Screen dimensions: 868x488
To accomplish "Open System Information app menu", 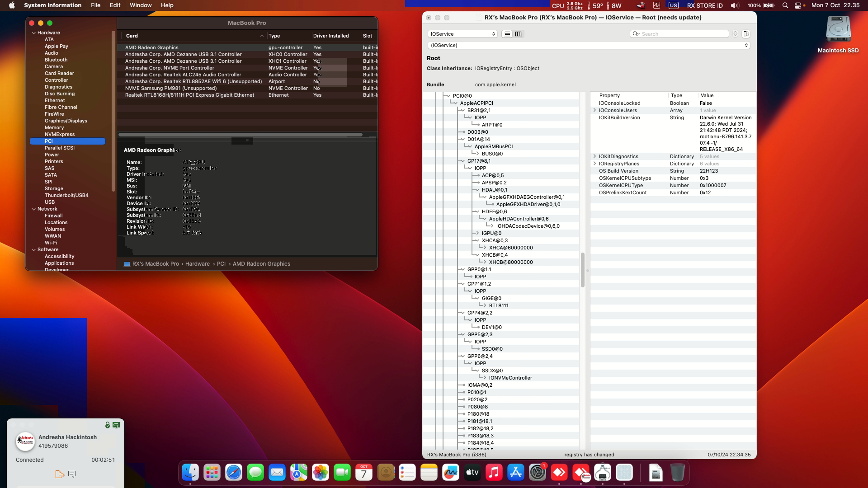I will pyautogui.click(x=53, y=5).
